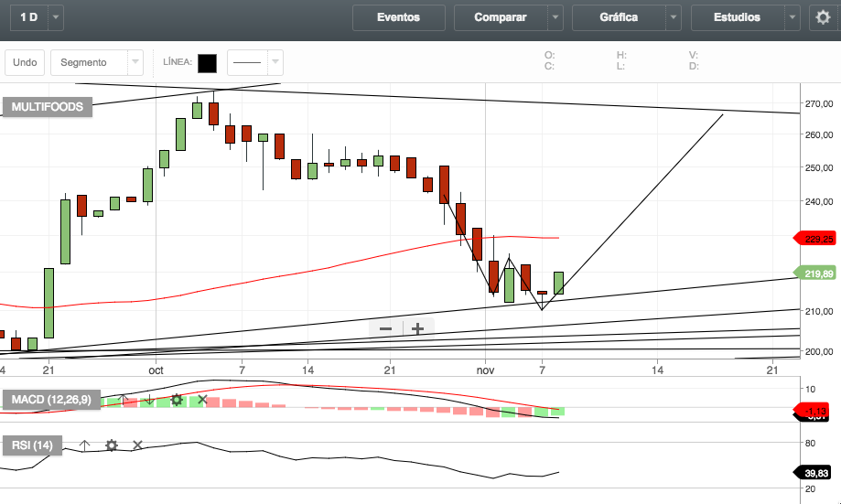Click the 200,00 price axis label

point(819,351)
